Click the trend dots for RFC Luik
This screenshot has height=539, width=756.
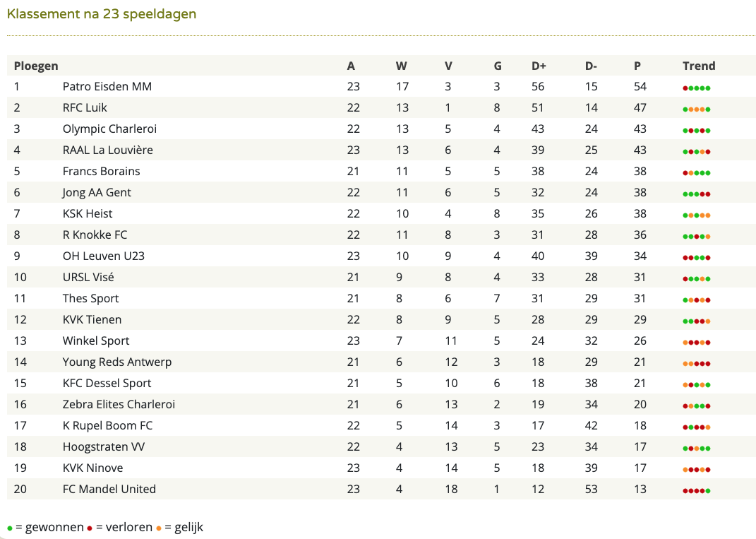click(x=696, y=109)
